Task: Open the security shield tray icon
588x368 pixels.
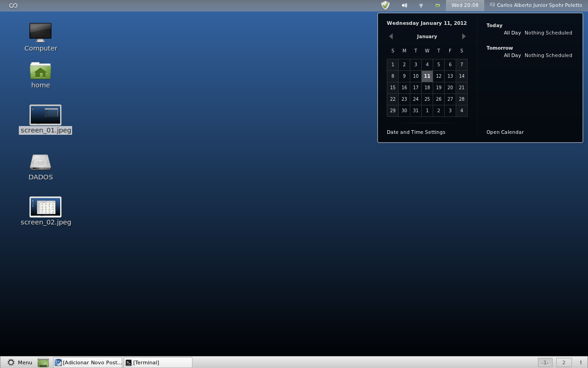Action: [385, 6]
